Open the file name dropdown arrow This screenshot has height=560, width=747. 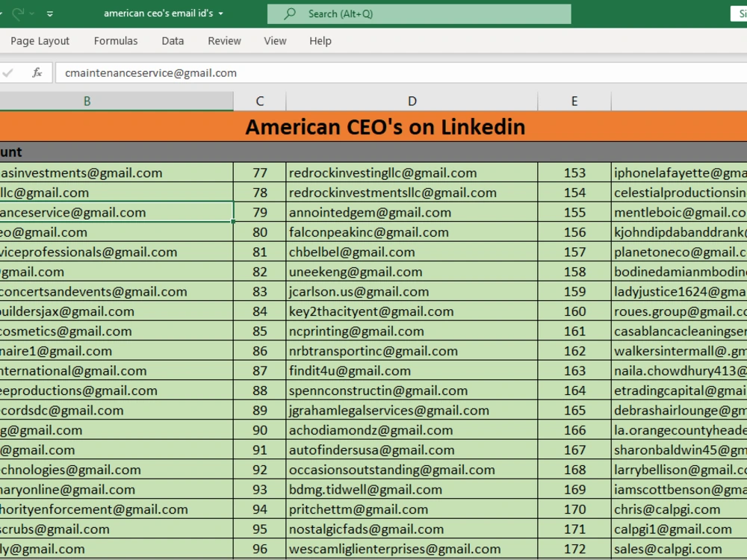[x=220, y=13]
